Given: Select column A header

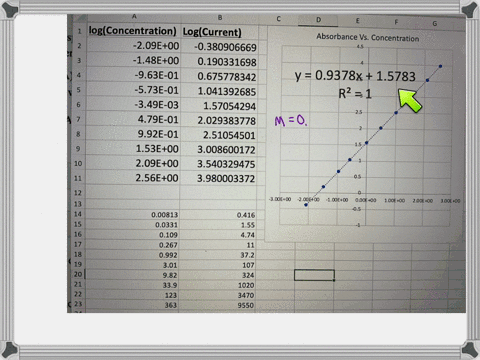Looking at the screenshot, I should click(x=134, y=17).
